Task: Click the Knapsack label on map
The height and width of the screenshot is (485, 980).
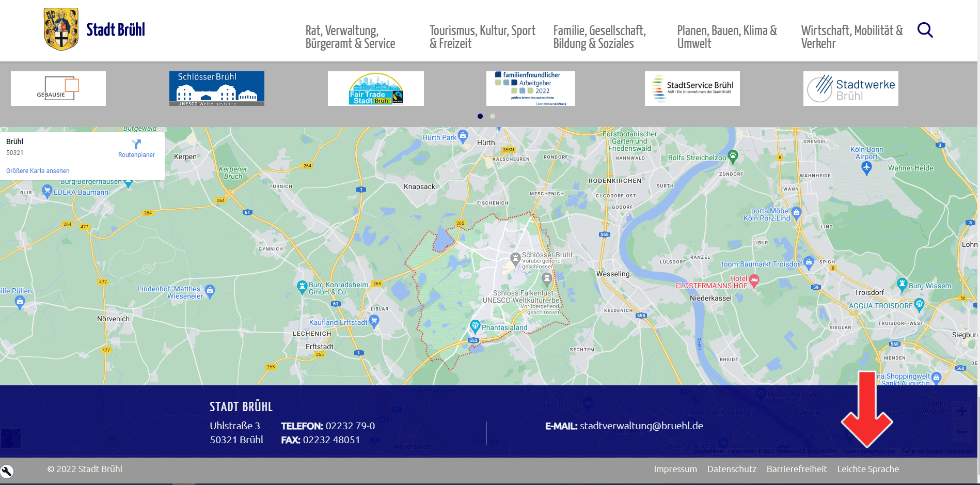Action: point(419,186)
